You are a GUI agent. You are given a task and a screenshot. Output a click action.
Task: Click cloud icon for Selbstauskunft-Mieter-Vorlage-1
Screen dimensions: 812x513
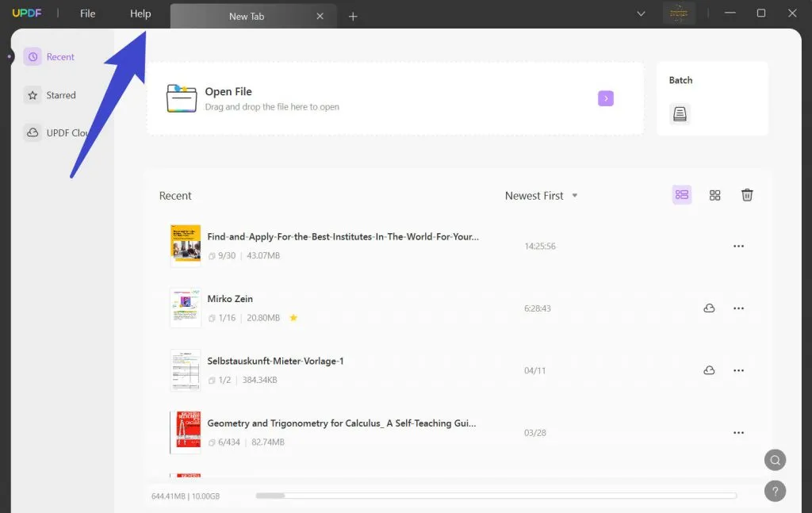click(709, 370)
